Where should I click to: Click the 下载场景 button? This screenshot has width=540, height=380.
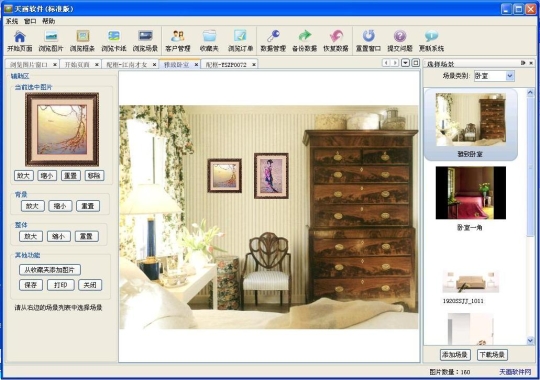tap(492, 355)
